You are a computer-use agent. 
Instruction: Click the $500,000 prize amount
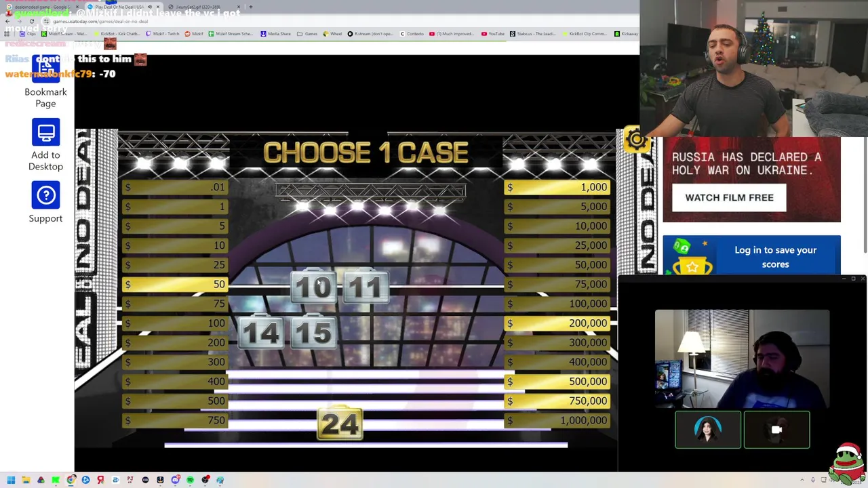click(x=557, y=382)
